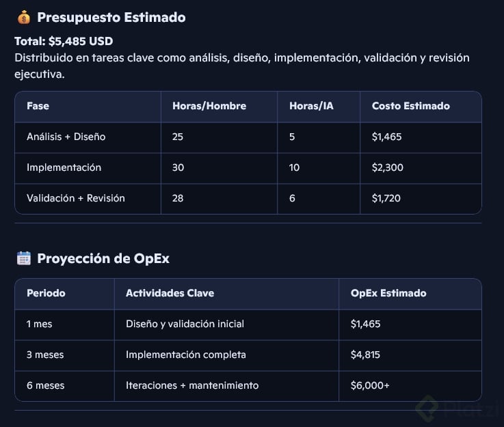Click the $2,300 cost cell
Viewport: 504px width, 427px height.
(x=386, y=167)
